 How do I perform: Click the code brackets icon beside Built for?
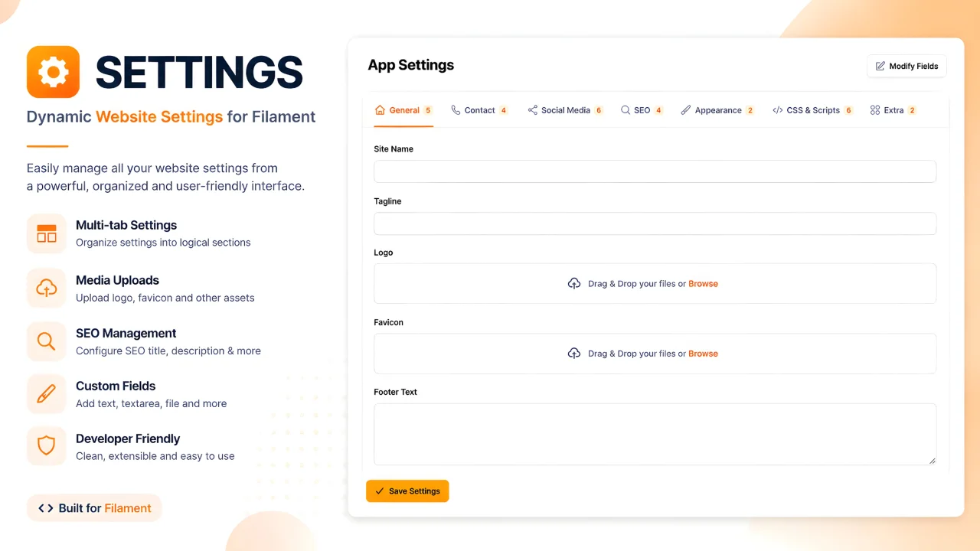point(46,508)
